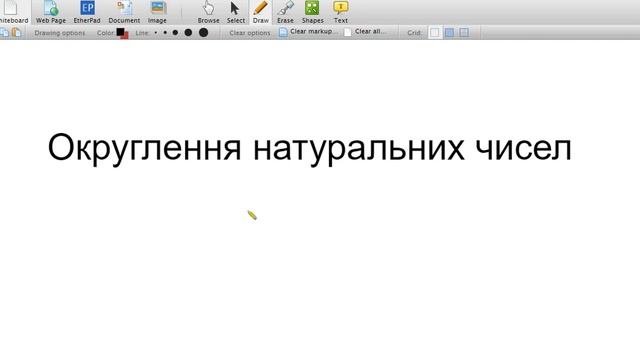Choose the thickest line width dot
This screenshot has width=640, height=360.
(203, 33)
